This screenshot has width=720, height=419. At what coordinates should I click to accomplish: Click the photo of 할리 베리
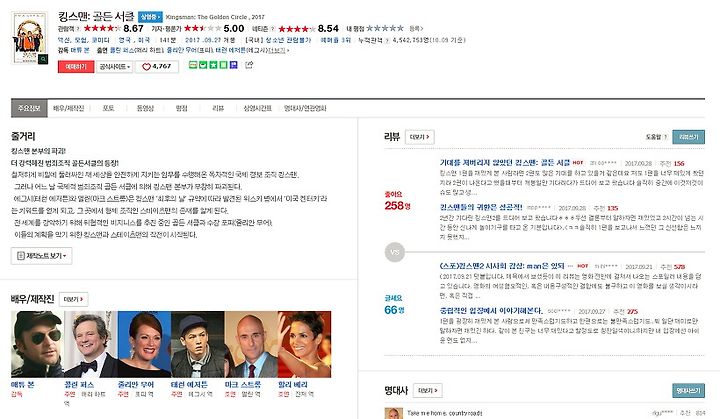[304, 345]
